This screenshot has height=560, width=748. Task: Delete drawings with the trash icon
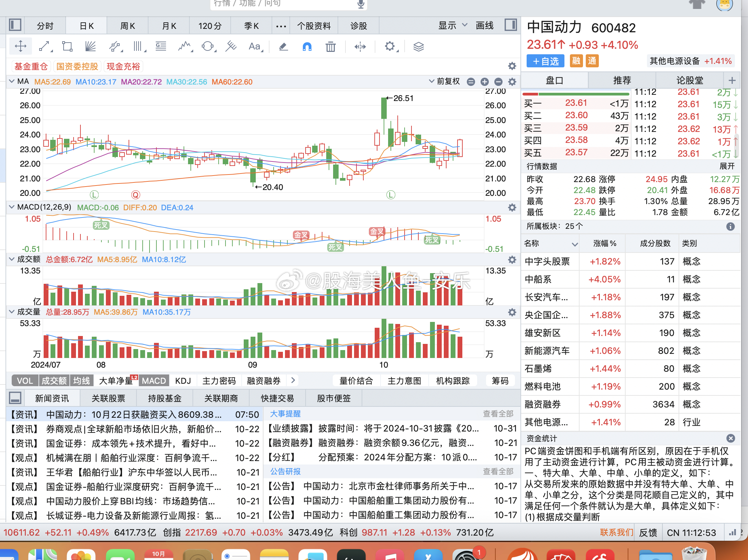coord(330,46)
